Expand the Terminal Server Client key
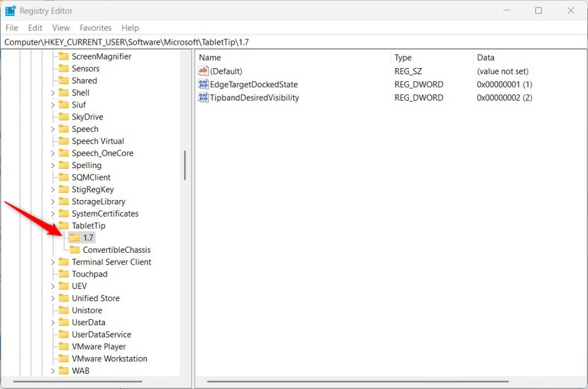The image size is (588, 389). [x=53, y=262]
